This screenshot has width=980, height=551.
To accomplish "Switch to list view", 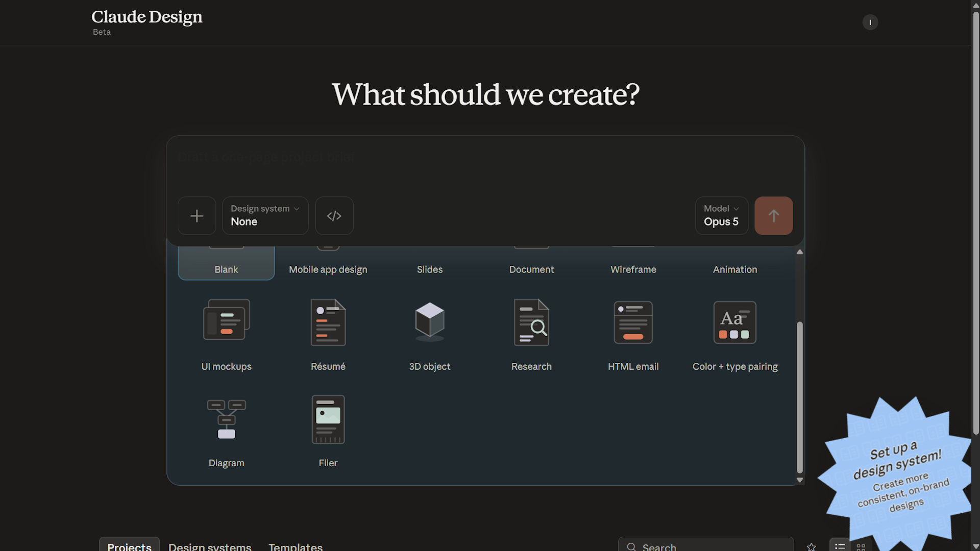I will tap(840, 545).
